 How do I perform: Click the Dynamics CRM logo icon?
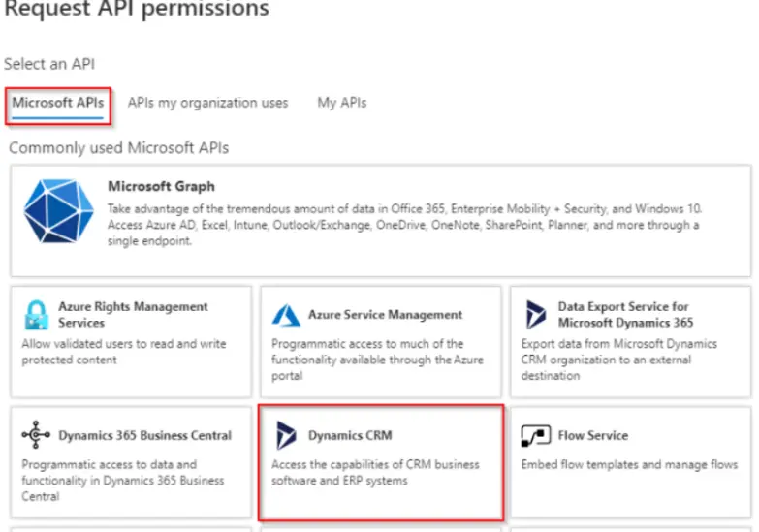[x=286, y=436]
